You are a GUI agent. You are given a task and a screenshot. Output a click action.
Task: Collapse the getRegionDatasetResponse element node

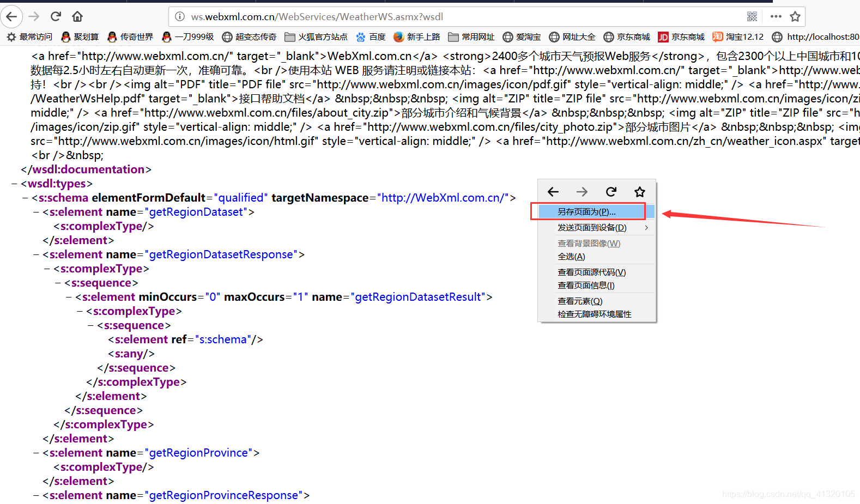[x=37, y=254]
